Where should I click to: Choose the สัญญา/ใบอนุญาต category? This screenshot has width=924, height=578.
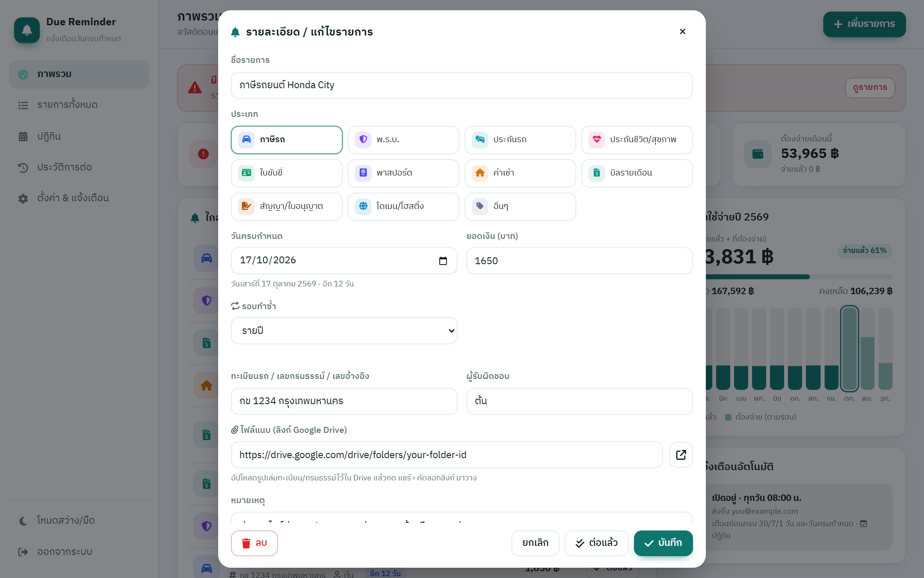pyautogui.click(x=287, y=206)
